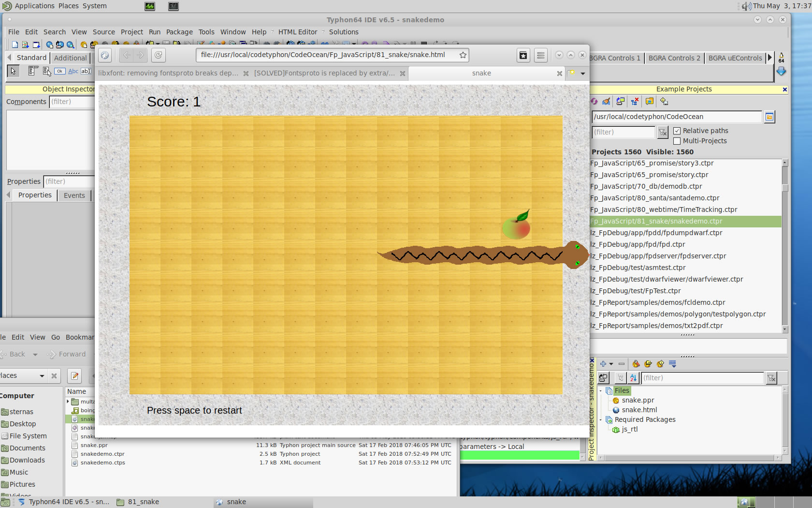Click the info-save icon in Example Projects toolbar

pyautogui.click(x=664, y=101)
